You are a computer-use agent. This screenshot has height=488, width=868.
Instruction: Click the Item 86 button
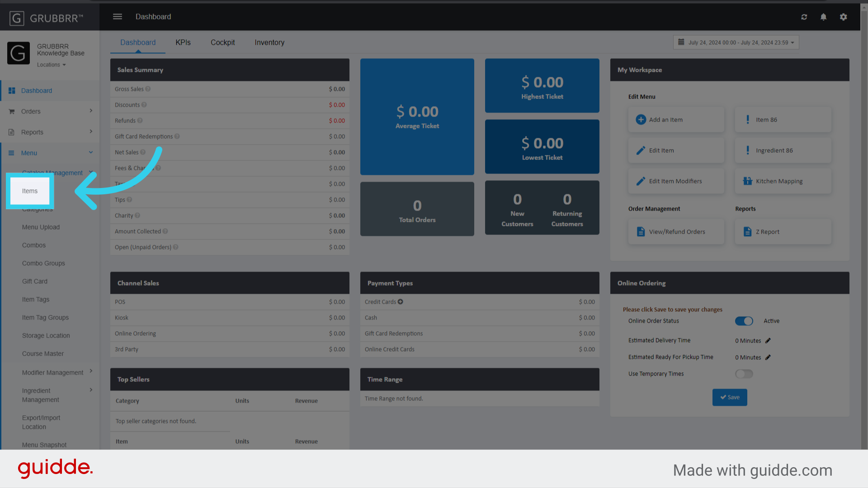pos(783,120)
